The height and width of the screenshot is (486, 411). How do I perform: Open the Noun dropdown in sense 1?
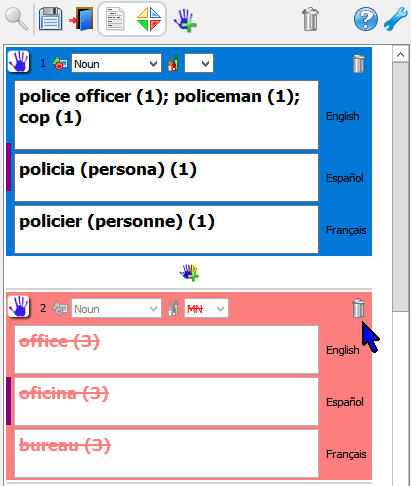coord(116,63)
